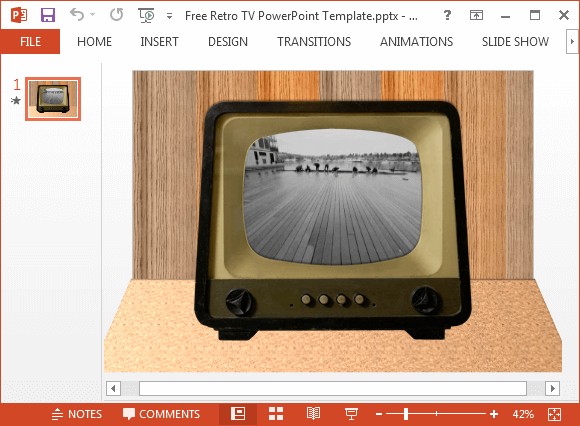
Task: Start Slide Show from status bar icon
Action: tap(351, 414)
